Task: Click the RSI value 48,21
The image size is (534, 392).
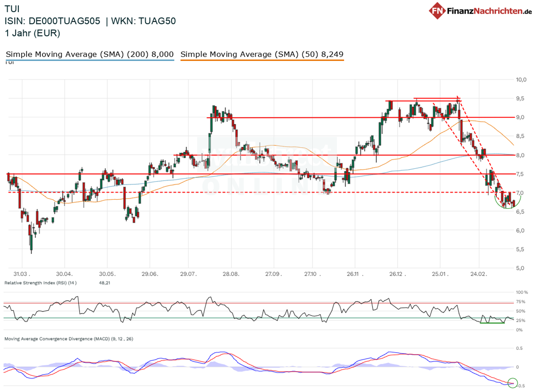Action: pos(103,283)
